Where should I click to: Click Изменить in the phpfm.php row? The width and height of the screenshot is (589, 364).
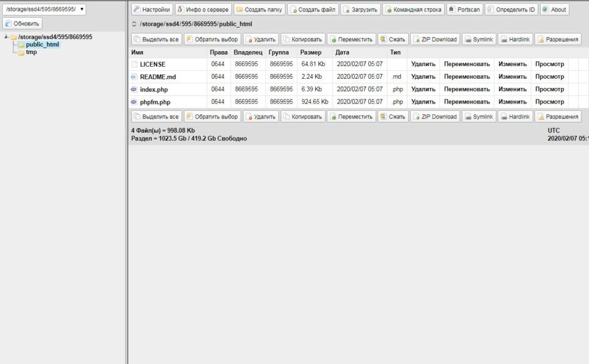(512, 102)
